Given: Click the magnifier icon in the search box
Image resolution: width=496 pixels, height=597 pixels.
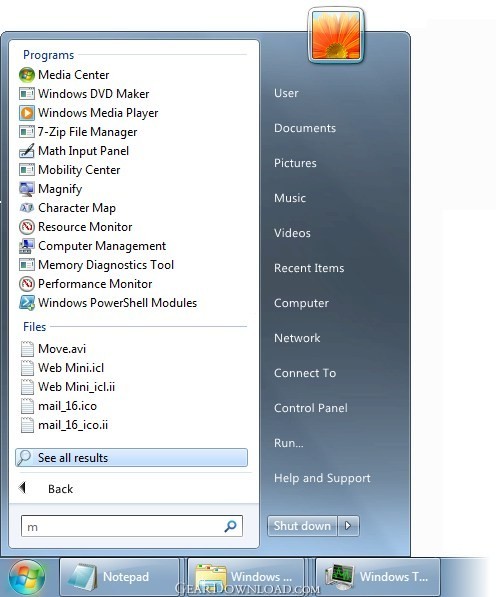Looking at the screenshot, I should [230, 526].
